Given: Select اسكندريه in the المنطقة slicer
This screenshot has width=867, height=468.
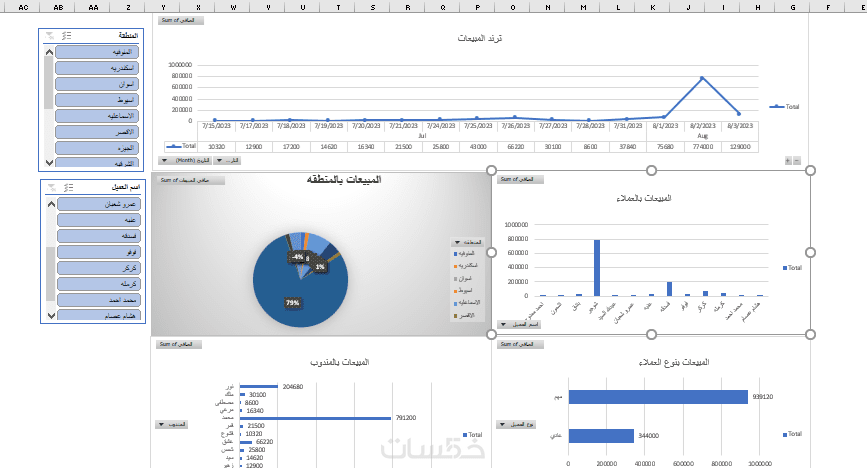Looking at the screenshot, I should [97, 68].
